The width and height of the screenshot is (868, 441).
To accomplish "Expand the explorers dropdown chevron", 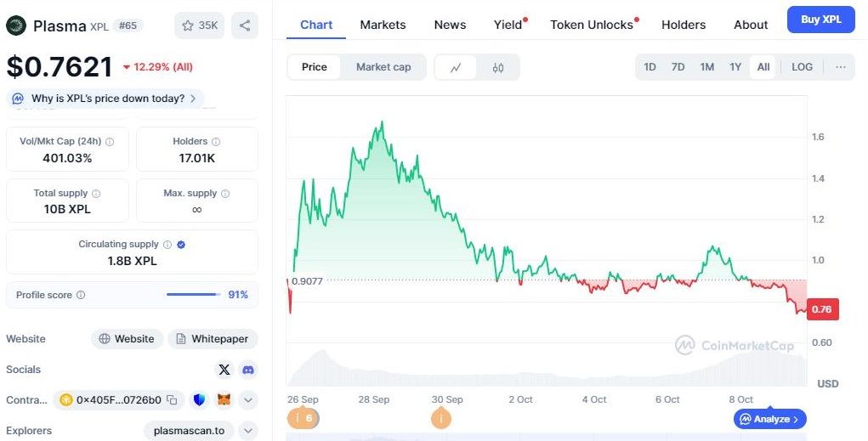I will 248,431.
